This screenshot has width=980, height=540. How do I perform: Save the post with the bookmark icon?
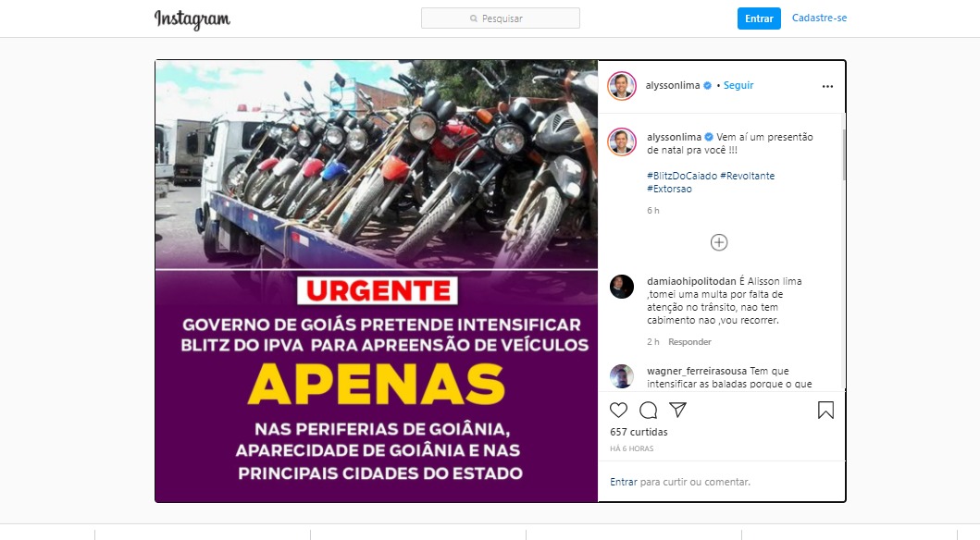click(x=825, y=411)
